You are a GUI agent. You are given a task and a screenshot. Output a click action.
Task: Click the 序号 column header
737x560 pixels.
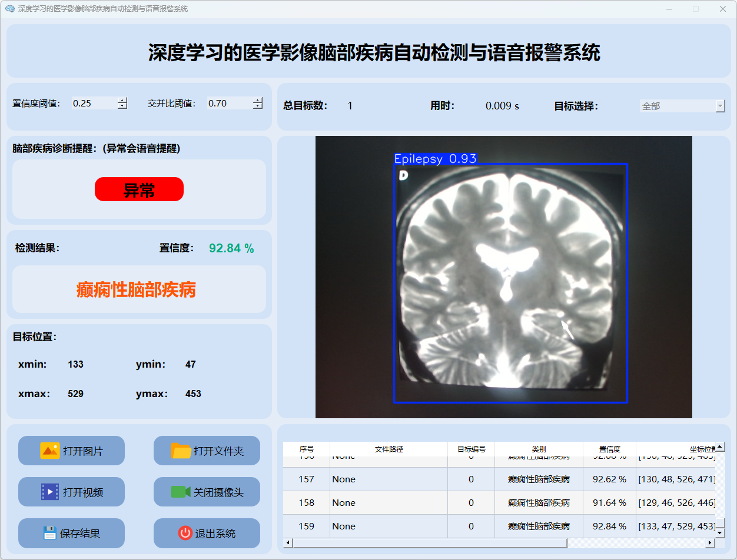(x=307, y=449)
